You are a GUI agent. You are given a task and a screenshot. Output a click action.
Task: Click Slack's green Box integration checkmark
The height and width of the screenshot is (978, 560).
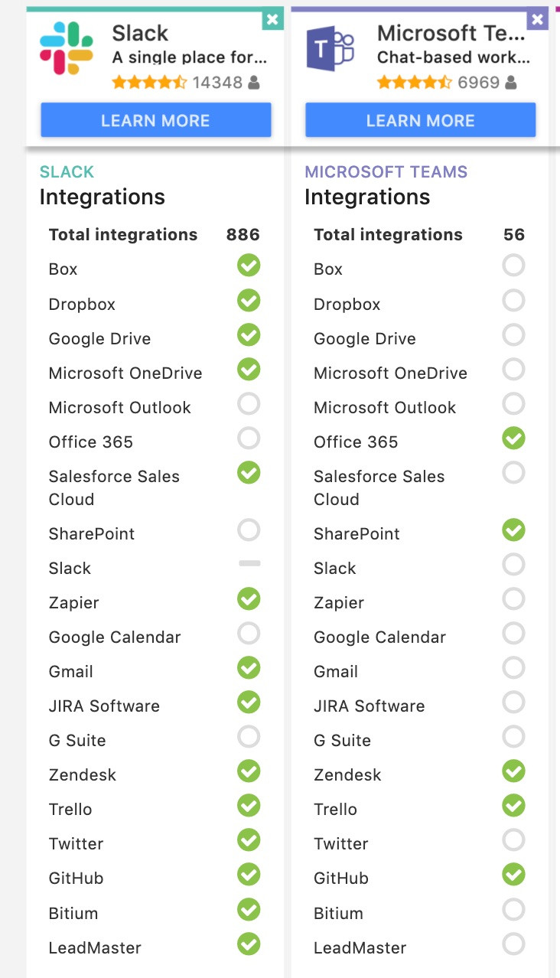pos(249,266)
